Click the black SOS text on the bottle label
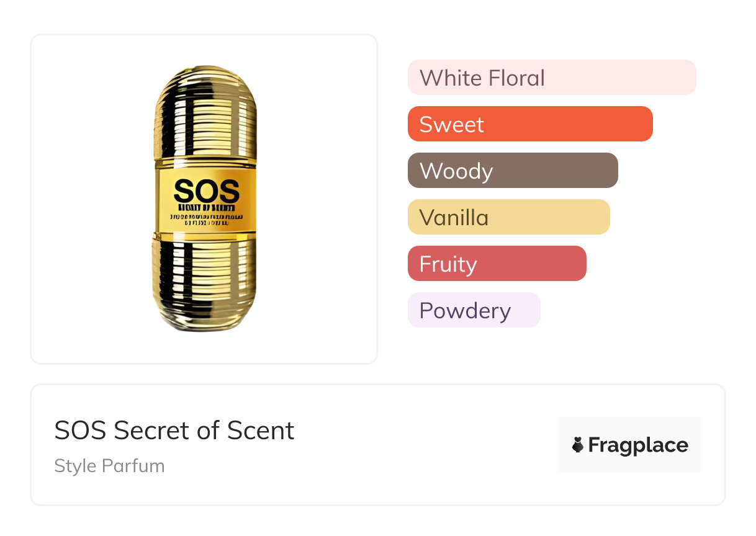 206,190
